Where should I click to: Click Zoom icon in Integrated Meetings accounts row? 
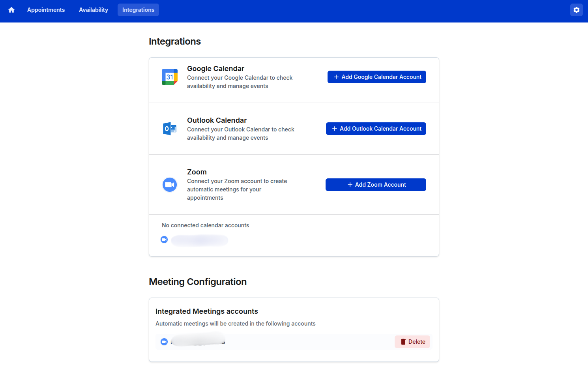[x=164, y=342]
